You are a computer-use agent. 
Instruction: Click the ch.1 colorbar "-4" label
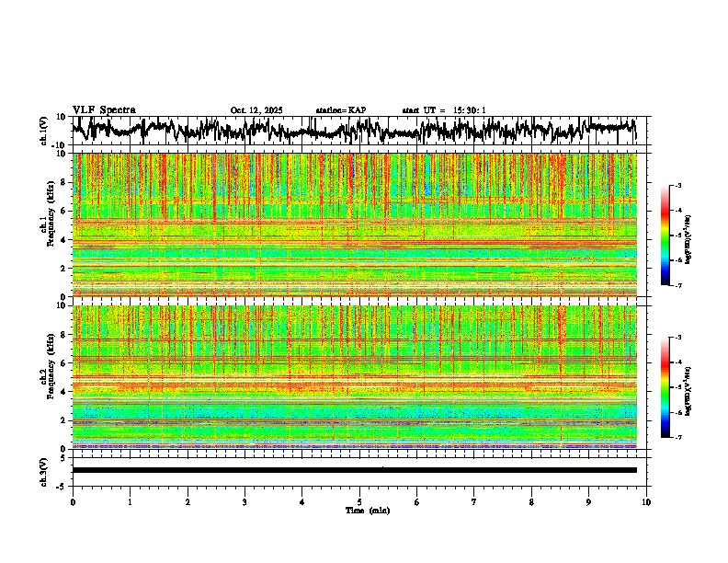tap(677, 211)
